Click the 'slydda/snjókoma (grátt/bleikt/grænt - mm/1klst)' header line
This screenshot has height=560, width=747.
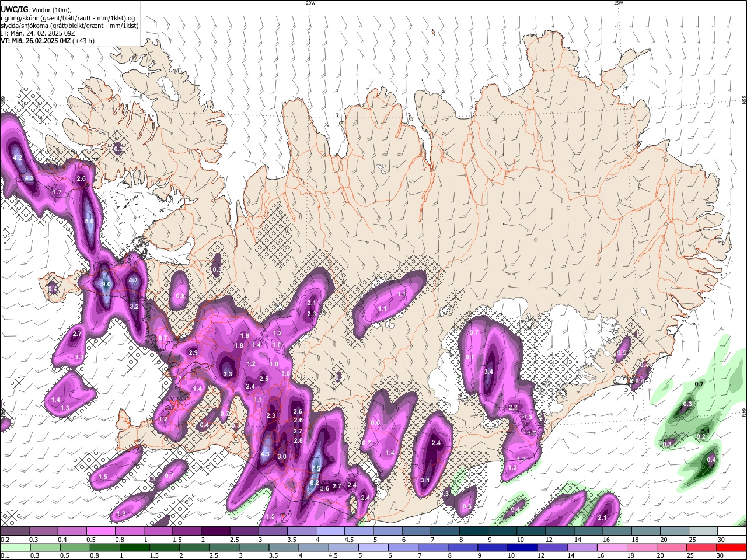coord(69,26)
